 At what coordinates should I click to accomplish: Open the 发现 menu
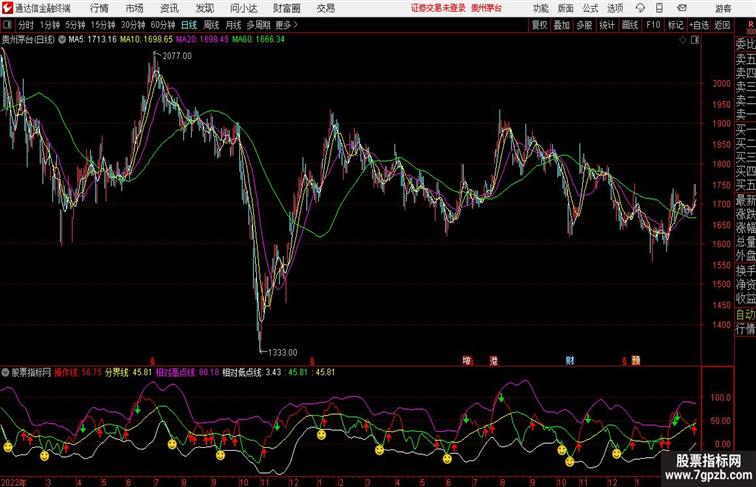pyautogui.click(x=204, y=8)
